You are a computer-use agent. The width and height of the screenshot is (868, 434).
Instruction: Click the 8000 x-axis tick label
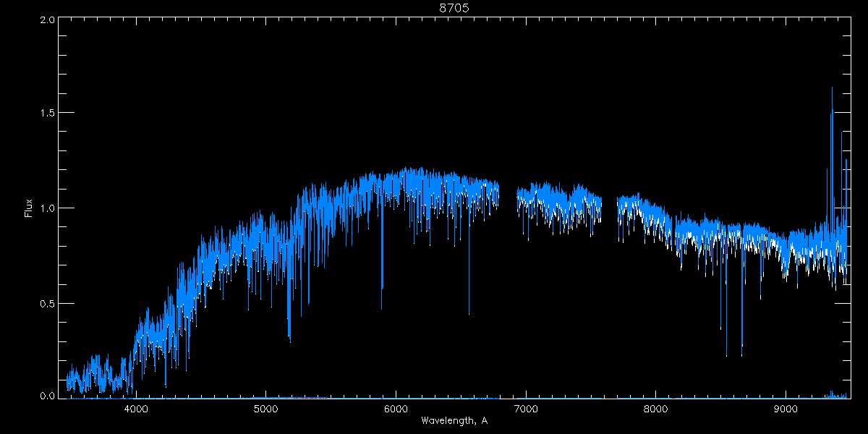click(x=656, y=409)
